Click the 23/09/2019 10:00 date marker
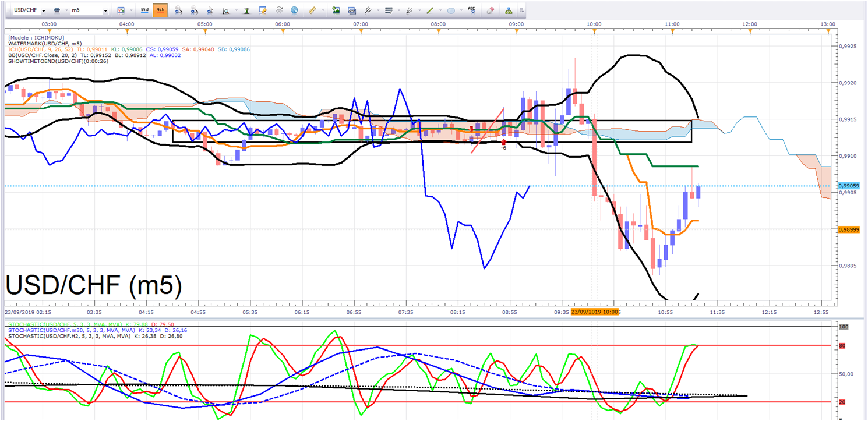The height and width of the screenshot is (421, 868). (x=594, y=312)
